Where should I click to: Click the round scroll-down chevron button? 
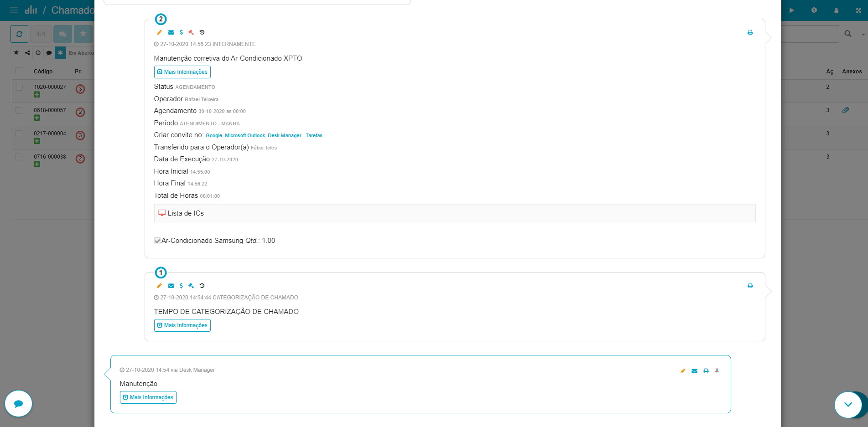click(x=848, y=404)
